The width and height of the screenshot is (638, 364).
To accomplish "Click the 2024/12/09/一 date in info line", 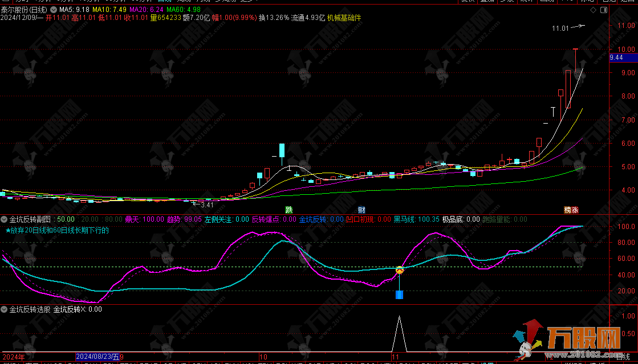I will click(x=22, y=18).
